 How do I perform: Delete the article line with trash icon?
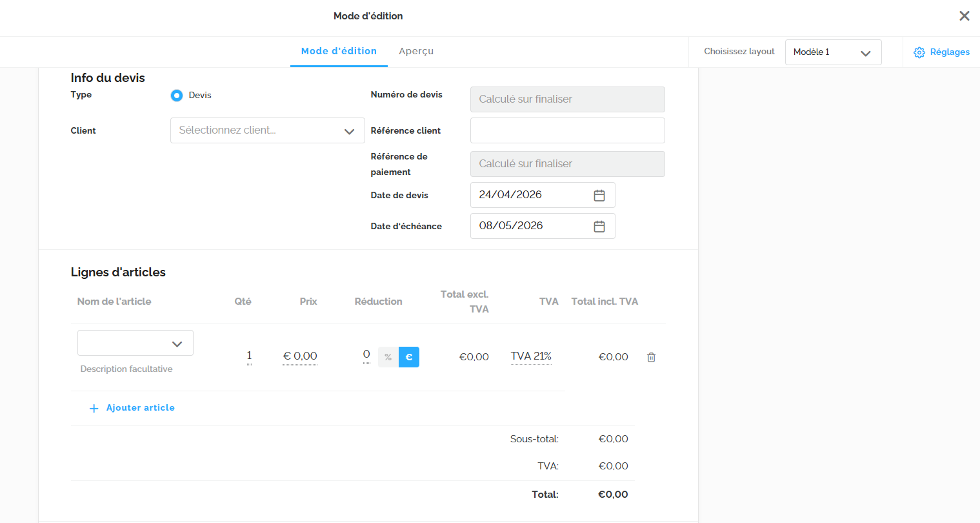(651, 357)
